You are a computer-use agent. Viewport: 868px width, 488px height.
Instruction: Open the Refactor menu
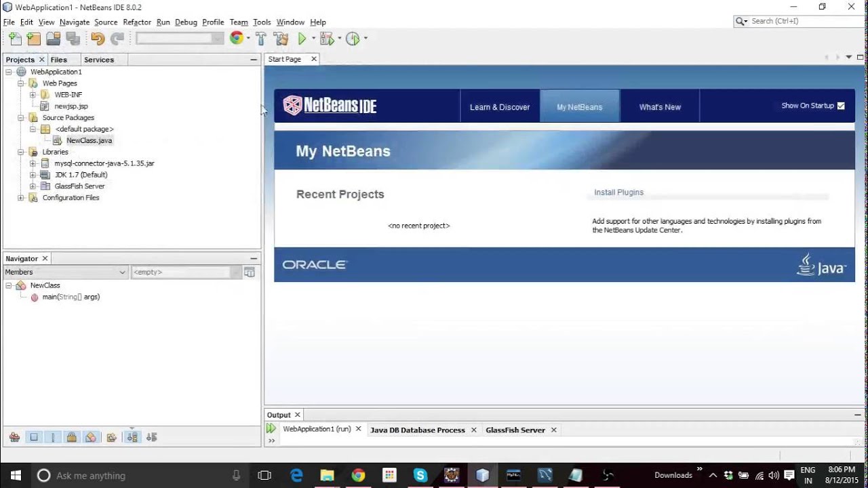pyautogui.click(x=137, y=22)
